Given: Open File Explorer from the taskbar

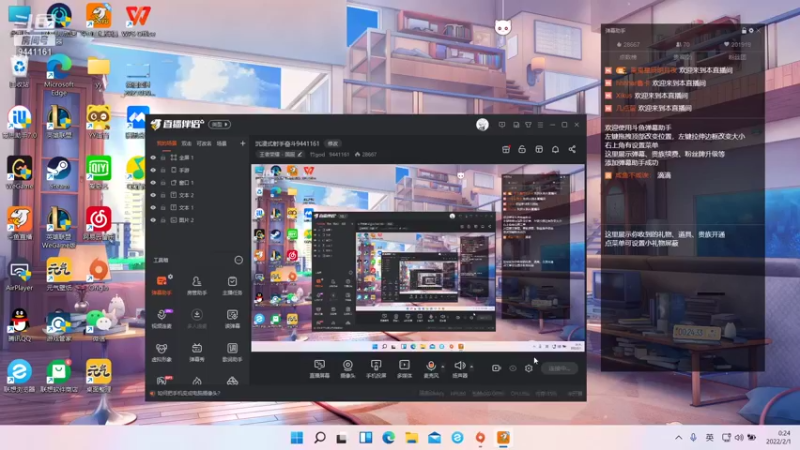Looking at the screenshot, I should (411, 438).
